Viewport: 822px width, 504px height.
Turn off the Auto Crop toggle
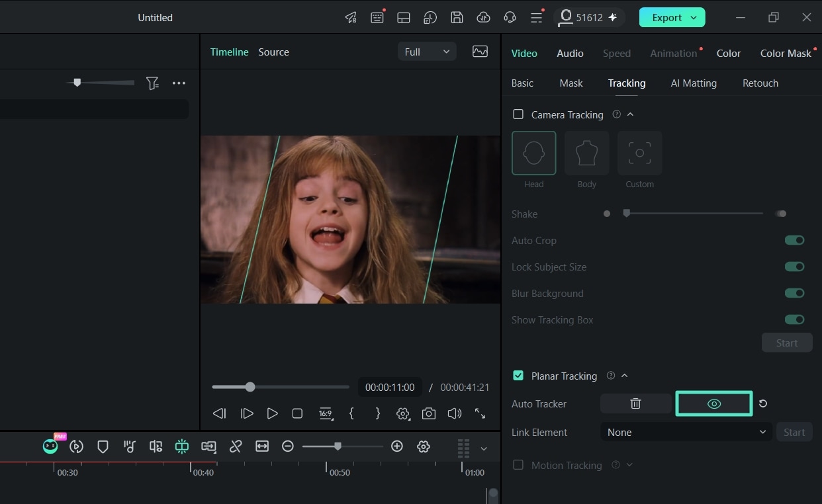point(794,240)
